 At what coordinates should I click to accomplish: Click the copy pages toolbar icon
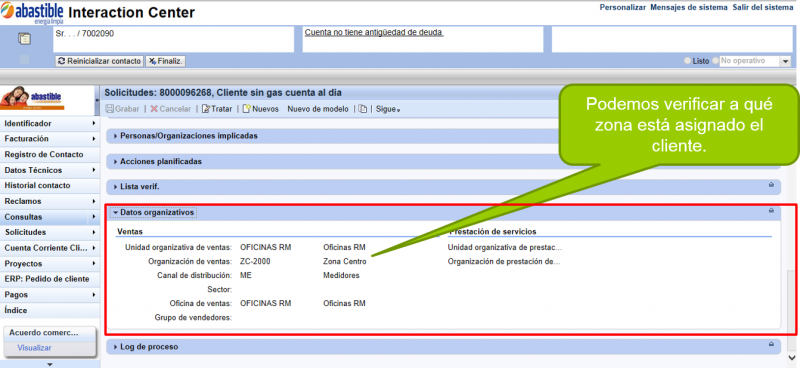pyautogui.click(x=362, y=109)
